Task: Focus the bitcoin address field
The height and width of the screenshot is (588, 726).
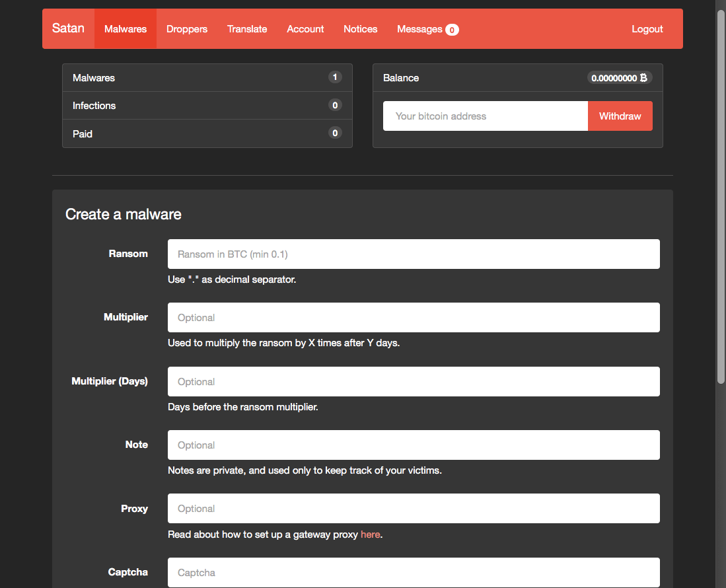Action: click(x=485, y=116)
